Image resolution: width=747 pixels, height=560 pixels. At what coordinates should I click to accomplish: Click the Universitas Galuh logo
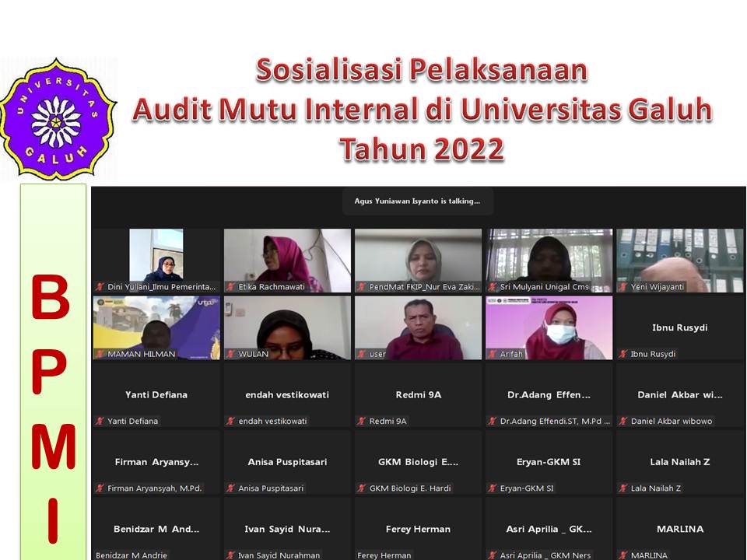point(56,119)
